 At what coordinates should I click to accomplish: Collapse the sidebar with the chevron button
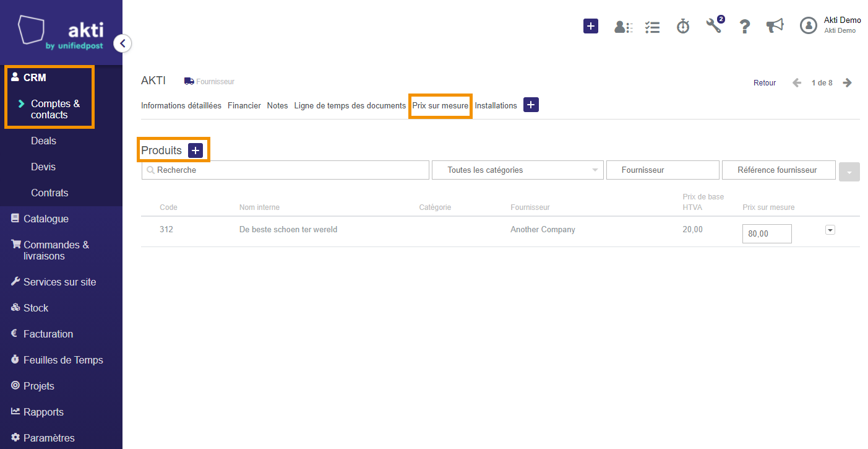click(122, 43)
